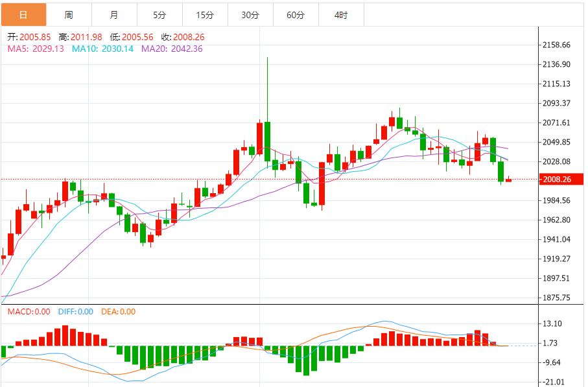The height and width of the screenshot is (387, 588).
Task: Click the -9.64 MACD axis label
Action: pyautogui.click(x=550, y=362)
